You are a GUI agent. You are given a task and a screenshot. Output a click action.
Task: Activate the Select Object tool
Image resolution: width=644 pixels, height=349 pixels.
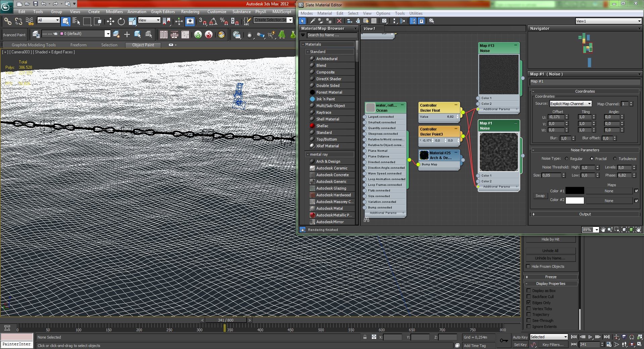[x=66, y=22]
